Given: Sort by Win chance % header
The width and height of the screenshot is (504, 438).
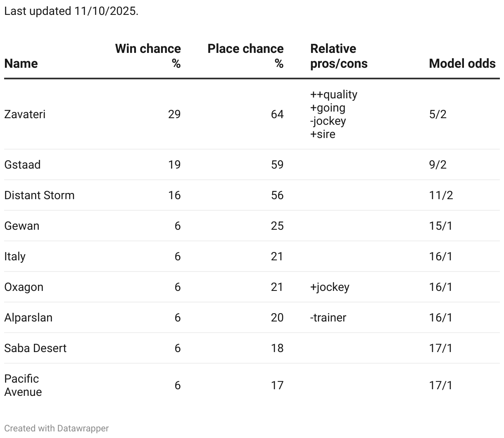Looking at the screenshot, I should pyautogui.click(x=148, y=56).
